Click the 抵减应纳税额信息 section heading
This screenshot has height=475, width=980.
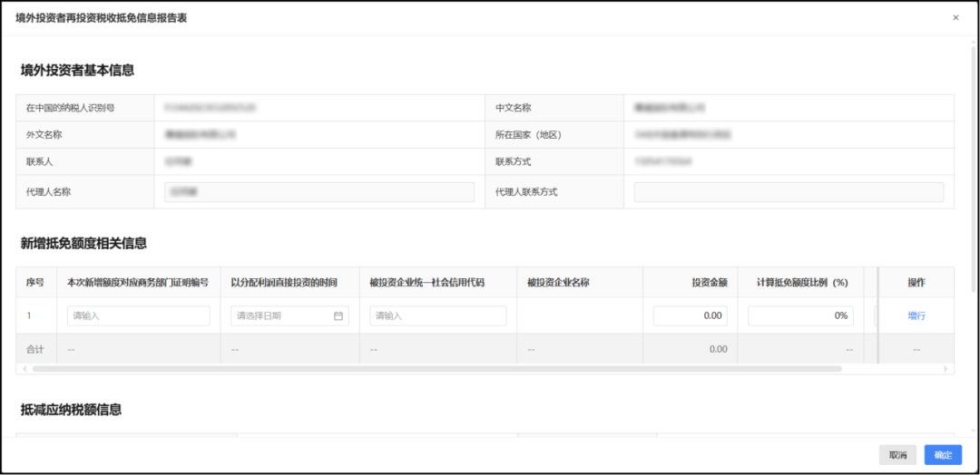coord(72,410)
